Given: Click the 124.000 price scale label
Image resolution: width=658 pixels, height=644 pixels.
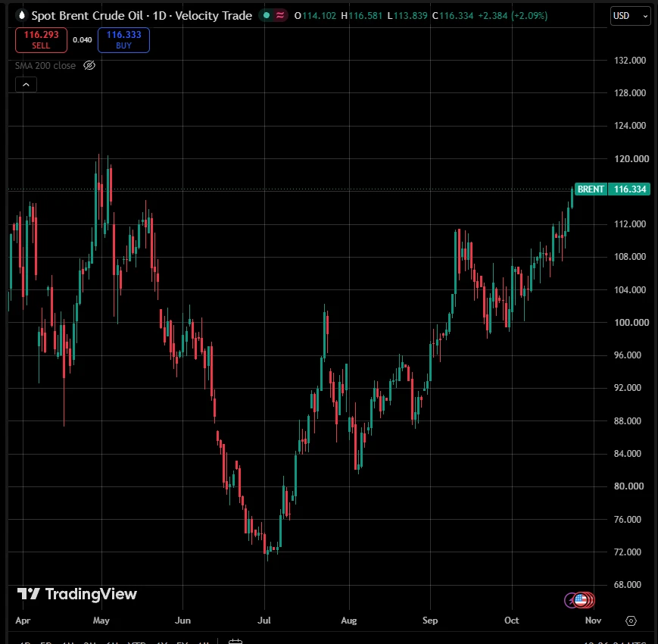Looking at the screenshot, I should [x=630, y=126].
